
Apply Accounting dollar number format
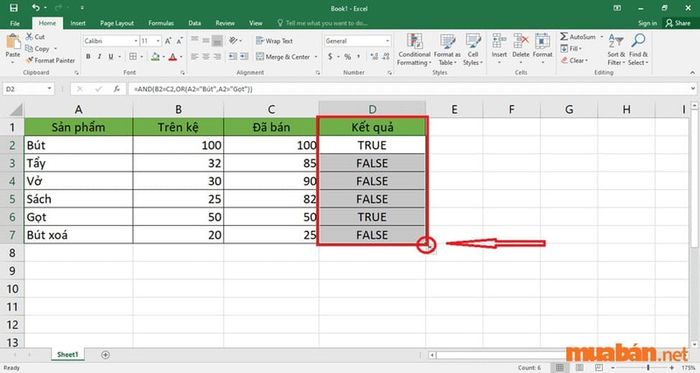pos(330,57)
